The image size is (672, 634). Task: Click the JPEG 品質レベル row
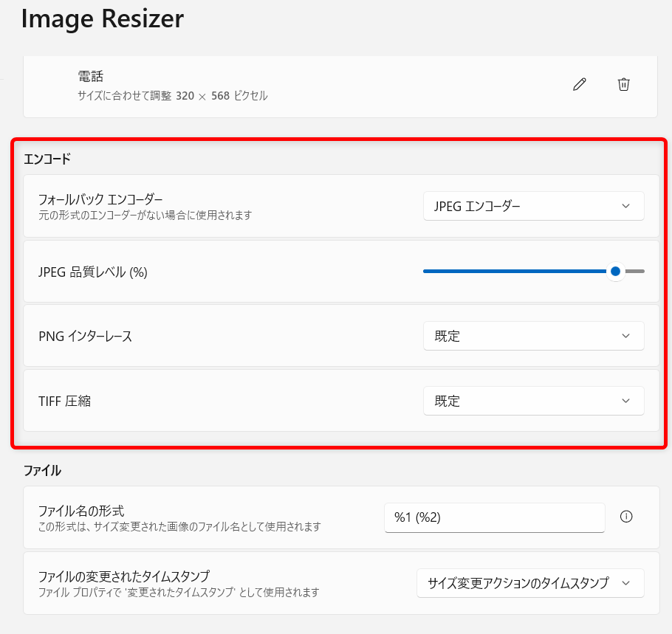click(x=222, y=271)
